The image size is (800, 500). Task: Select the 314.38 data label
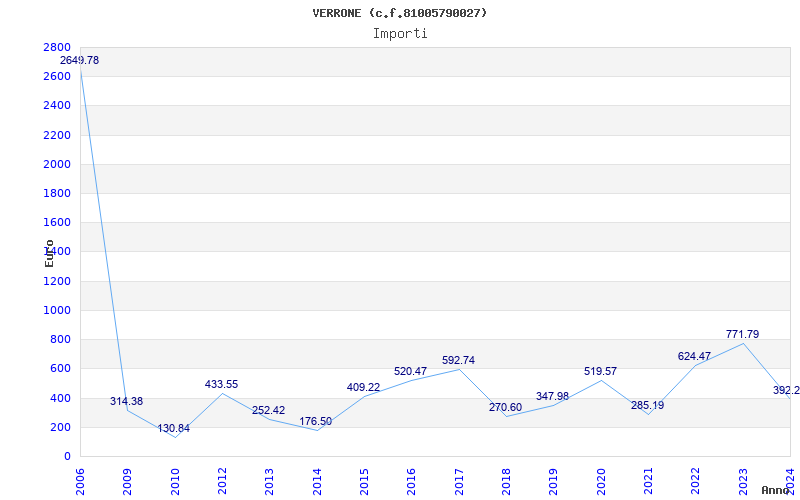[127, 401]
